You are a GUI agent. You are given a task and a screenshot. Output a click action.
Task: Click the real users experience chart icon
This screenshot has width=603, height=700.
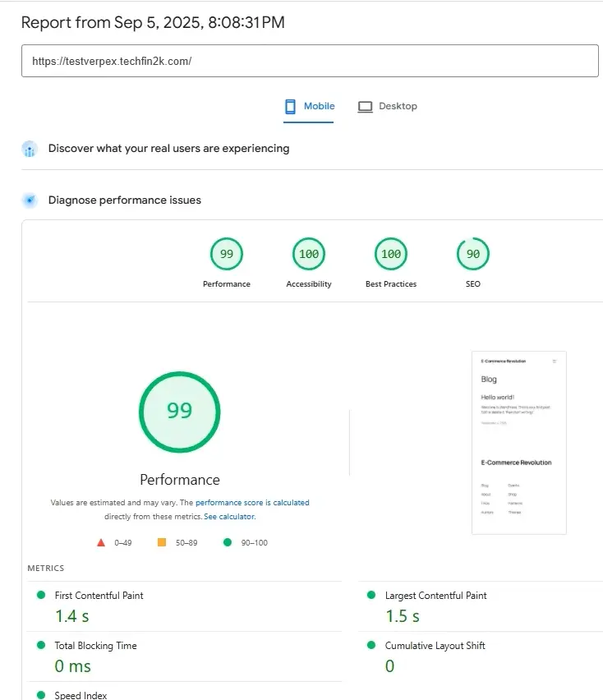pos(30,149)
